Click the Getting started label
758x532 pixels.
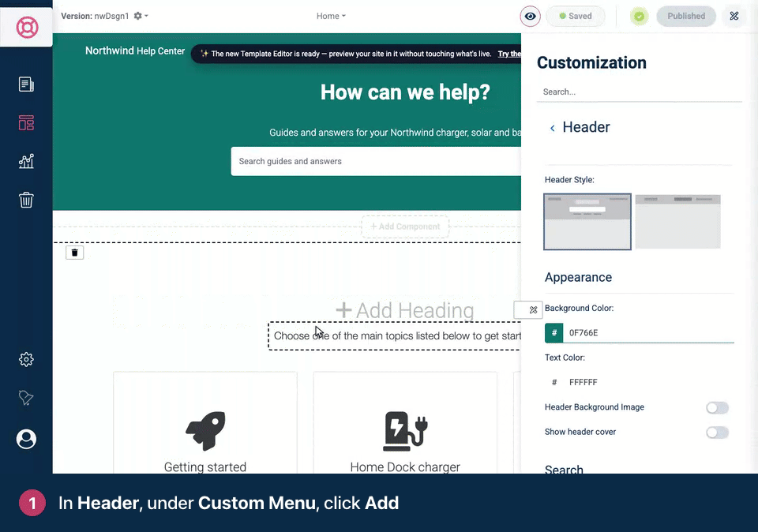point(205,466)
